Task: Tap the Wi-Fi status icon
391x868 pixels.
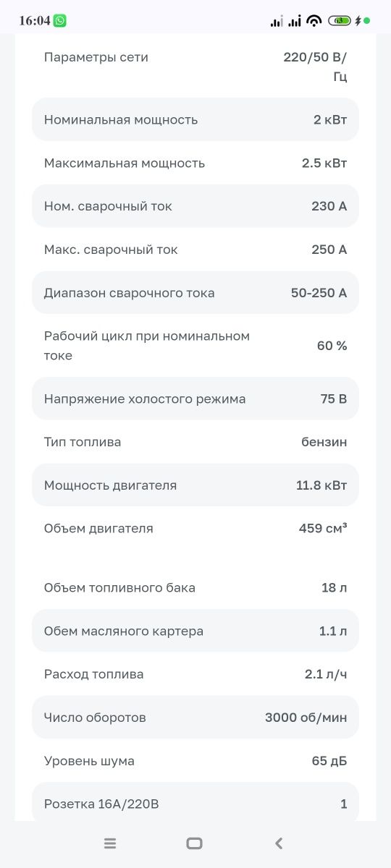Action: tap(314, 20)
